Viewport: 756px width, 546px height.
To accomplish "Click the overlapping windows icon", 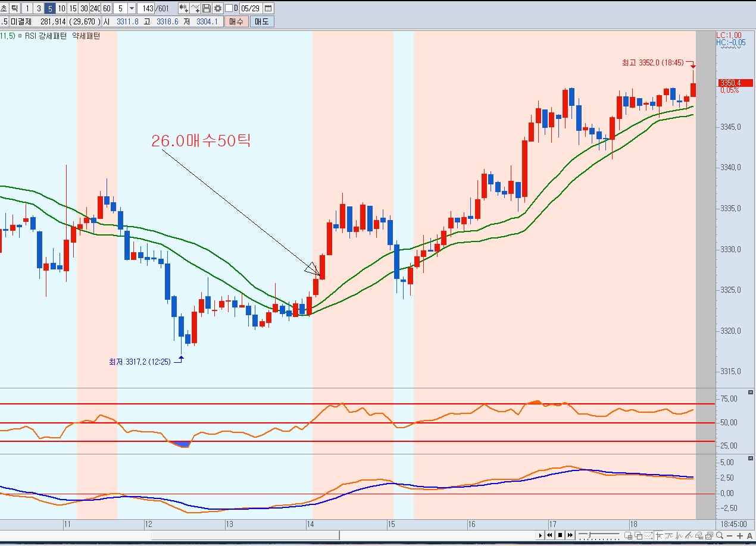I will (x=638, y=535).
